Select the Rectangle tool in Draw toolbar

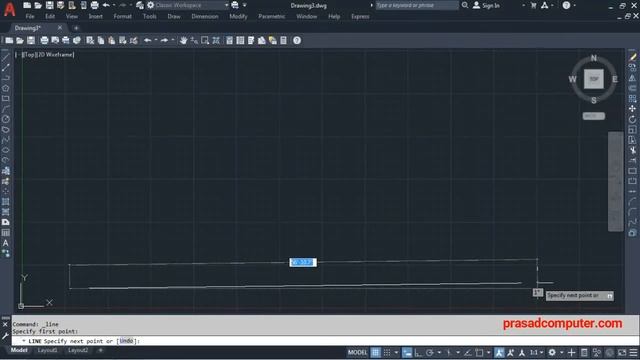click(x=5, y=99)
